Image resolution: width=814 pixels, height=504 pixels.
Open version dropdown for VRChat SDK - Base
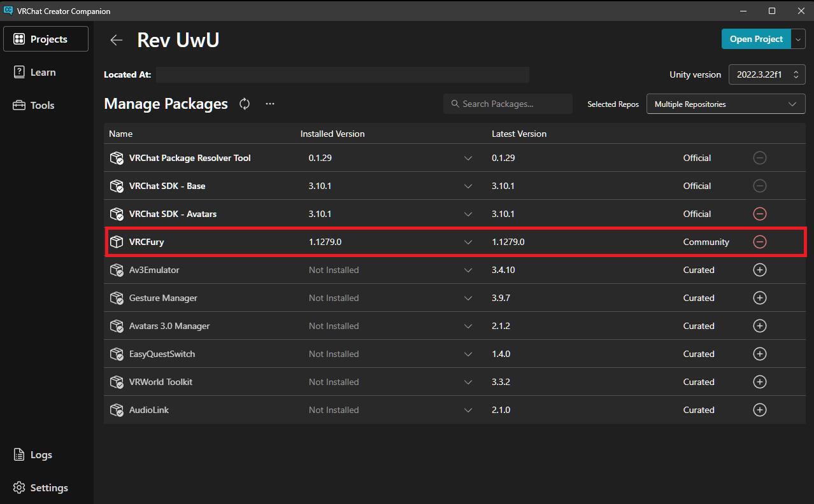pyautogui.click(x=468, y=186)
